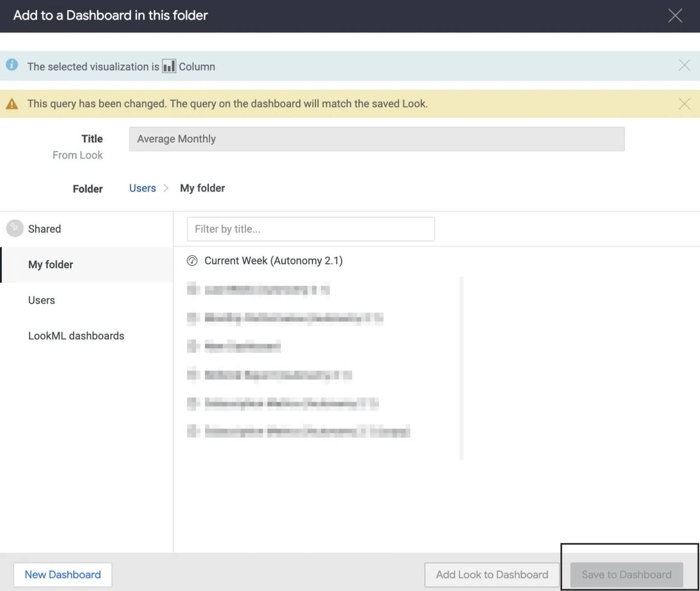Select My folder in the sidebar
The height and width of the screenshot is (591, 700).
coord(87,265)
